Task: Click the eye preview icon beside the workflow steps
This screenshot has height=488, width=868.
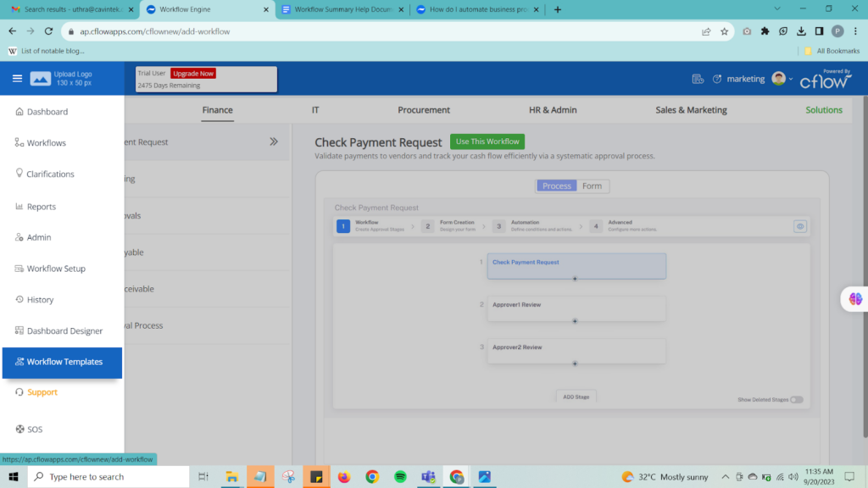Action: (799, 225)
